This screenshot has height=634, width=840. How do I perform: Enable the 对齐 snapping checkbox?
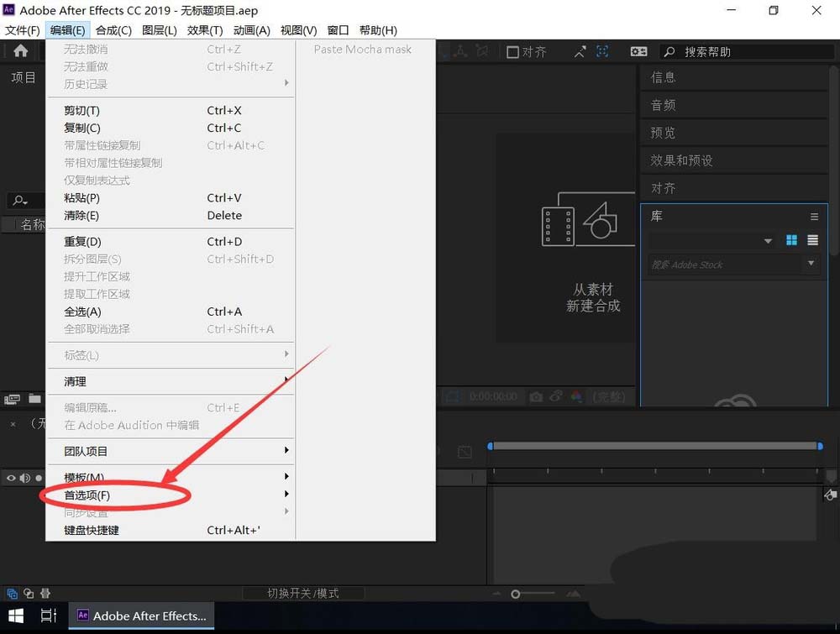click(512, 52)
